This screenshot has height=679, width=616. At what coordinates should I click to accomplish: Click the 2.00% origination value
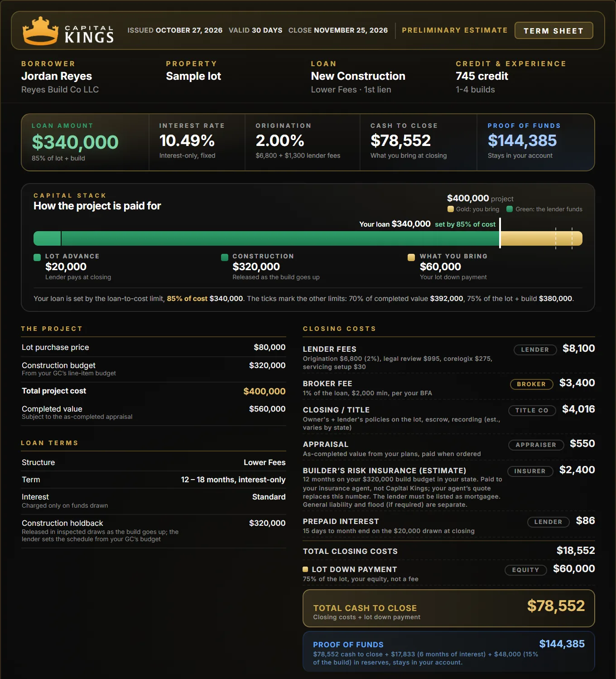280,141
